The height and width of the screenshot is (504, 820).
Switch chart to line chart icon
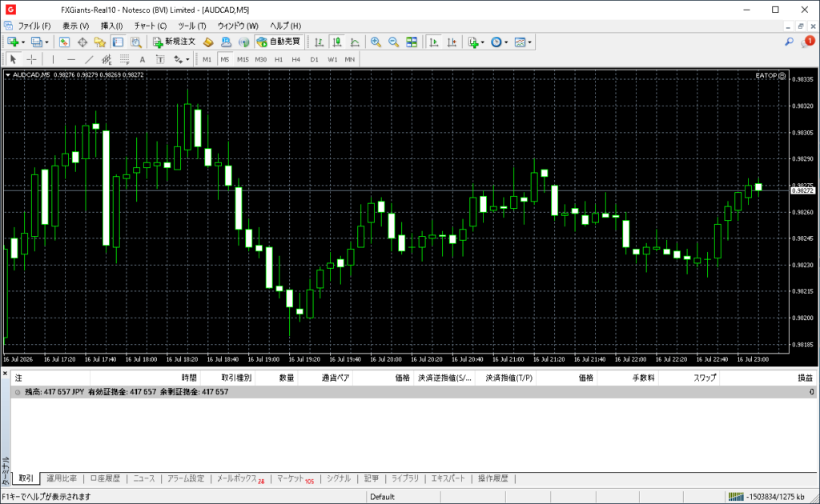[355, 42]
